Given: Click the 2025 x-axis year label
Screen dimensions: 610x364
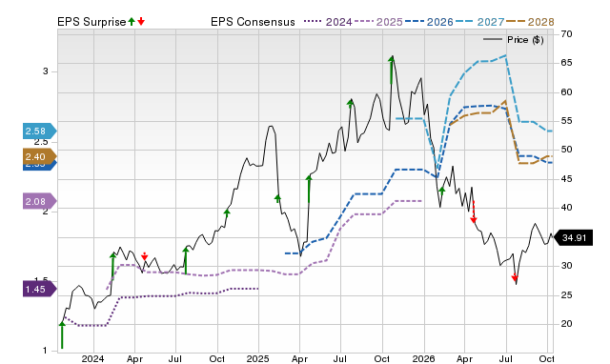Looking at the screenshot, I should 257,358.
